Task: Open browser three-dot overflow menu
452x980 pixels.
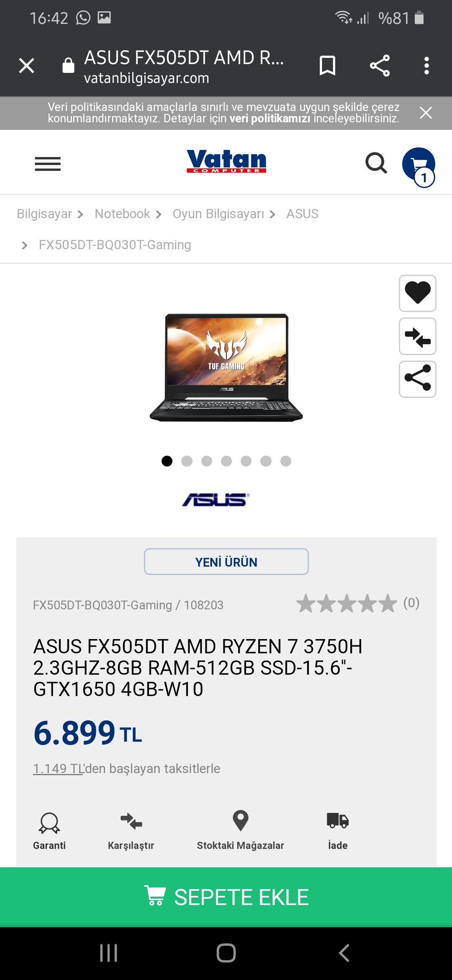Action: pyautogui.click(x=426, y=66)
